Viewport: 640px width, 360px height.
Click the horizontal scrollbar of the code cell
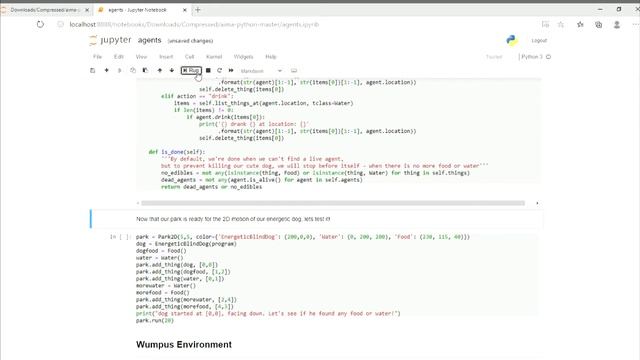[x=333, y=203]
